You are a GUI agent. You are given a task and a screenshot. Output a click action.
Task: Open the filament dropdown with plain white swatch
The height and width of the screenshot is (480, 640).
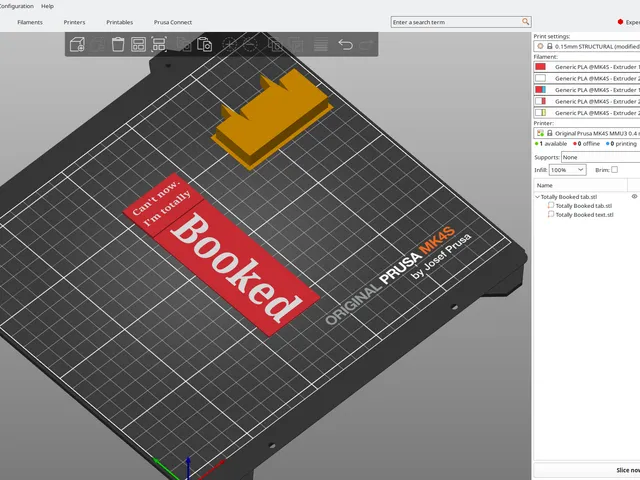[587, 78]
